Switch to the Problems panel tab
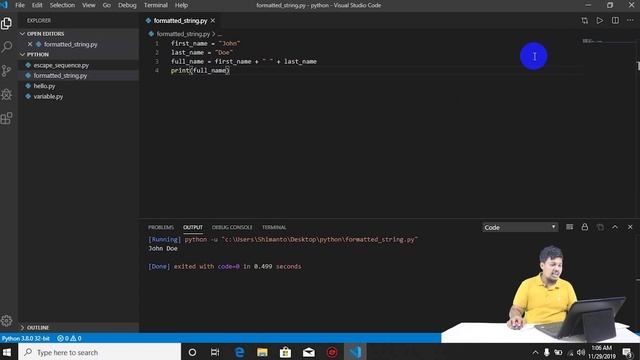The width and height of the screenshot is (640, 360). point(161,227)
